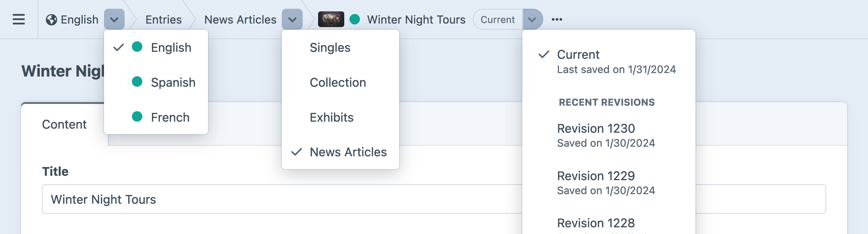Click the Winter Night Tours entry thumbnail
Image resolution: width=868 pixels, height=234 pixels.
click(331, 19)
